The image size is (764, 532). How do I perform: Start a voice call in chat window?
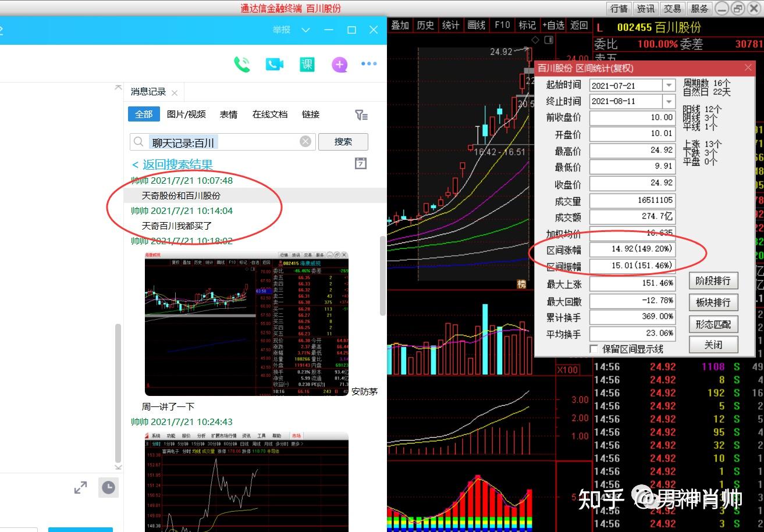click(x=242, y=64)
